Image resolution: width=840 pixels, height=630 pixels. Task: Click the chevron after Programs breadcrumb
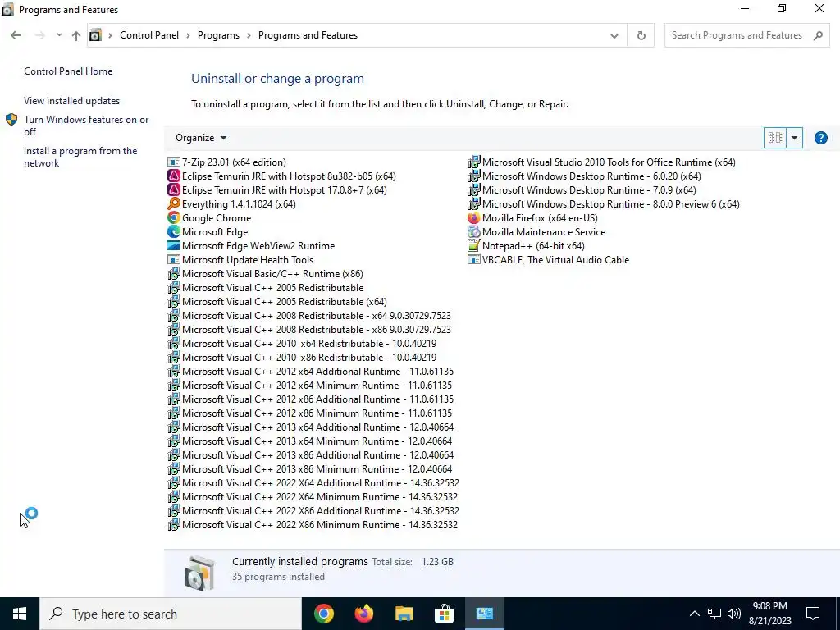[249, 35]
